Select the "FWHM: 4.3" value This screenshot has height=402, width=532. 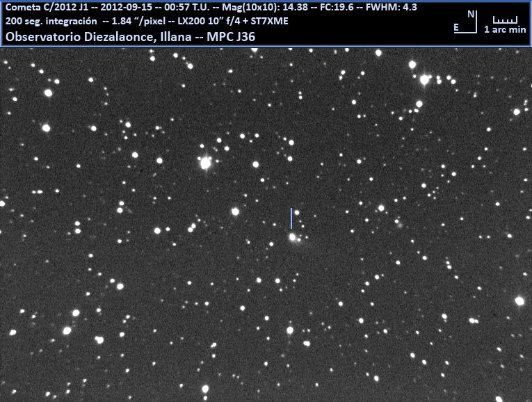(392, 7)
